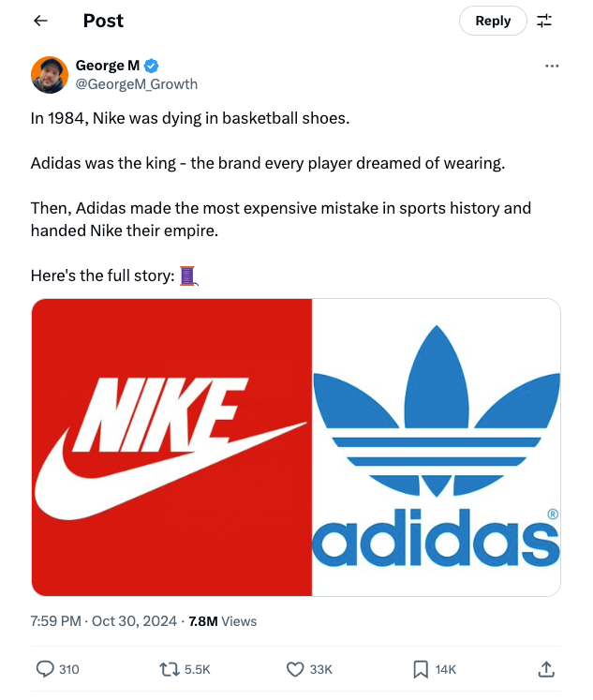Open the three-dot more options menu
The width and height of the screenshot is (593, 700).
552,66
